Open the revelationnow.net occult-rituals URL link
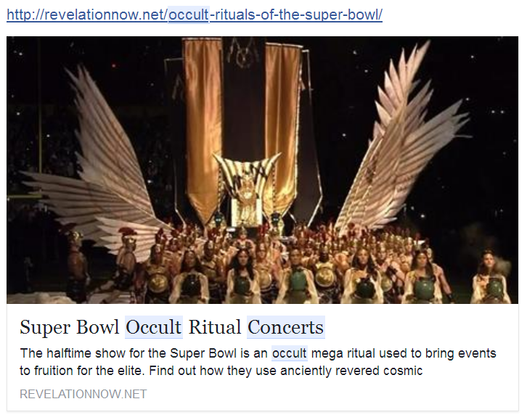The height and width of the screenshot is (420, 527). (195, 15)
